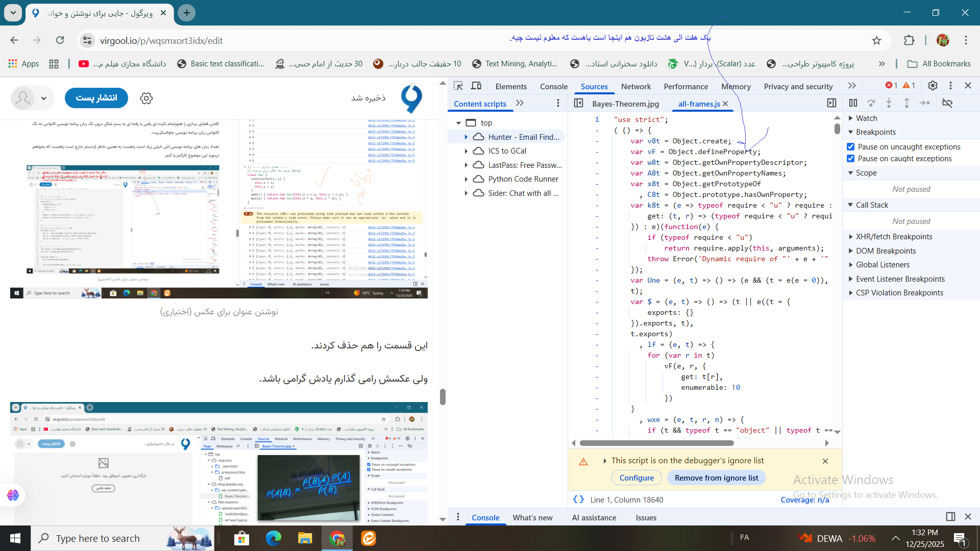Image resolution: width=980 pixels, height=551 pixels.
Task: Switch to the Network tab
Action: click(635, 86)
